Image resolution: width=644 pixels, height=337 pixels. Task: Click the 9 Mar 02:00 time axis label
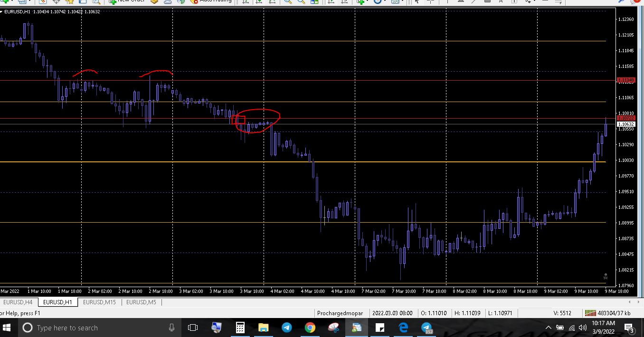pos(556,291)
